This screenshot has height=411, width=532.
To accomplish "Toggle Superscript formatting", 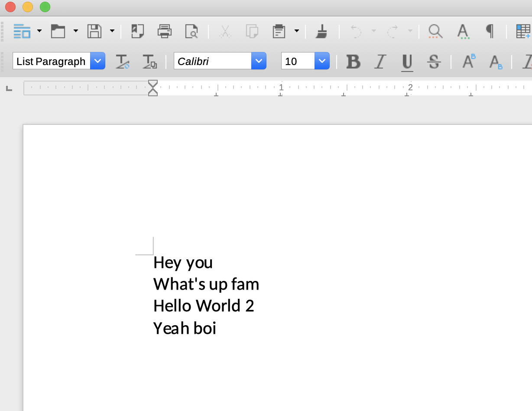I will [469, 62].
